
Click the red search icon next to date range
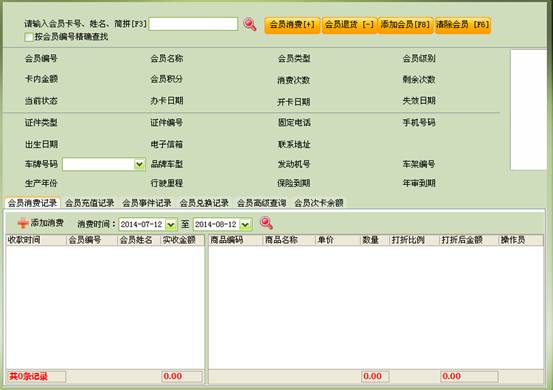click(x=266, y=223)
